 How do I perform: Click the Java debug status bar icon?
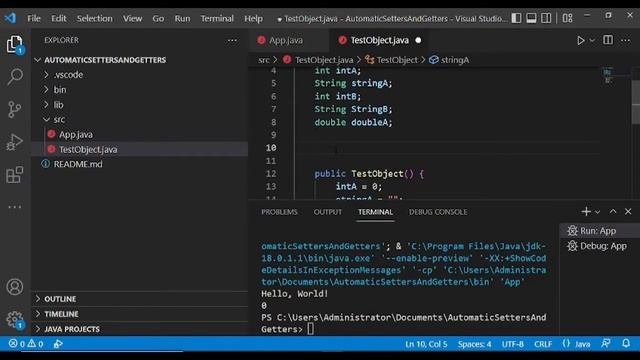58,344
